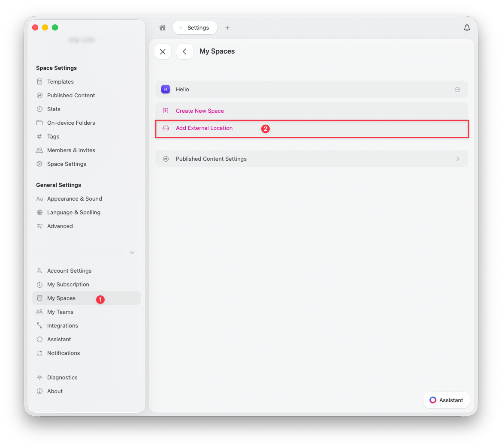
Task: Open the Assistant button
Action: (x=446, y=400)
